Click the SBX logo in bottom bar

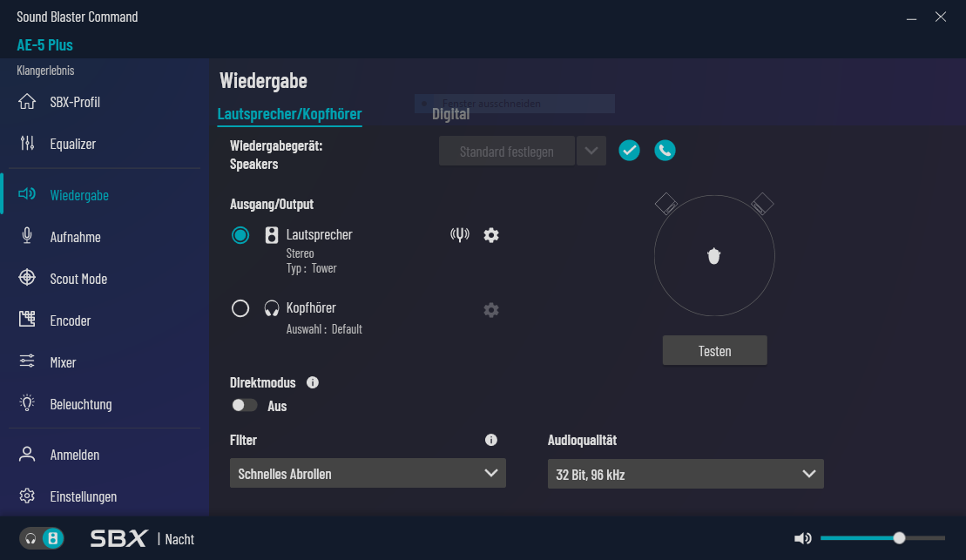coord(119,538)
